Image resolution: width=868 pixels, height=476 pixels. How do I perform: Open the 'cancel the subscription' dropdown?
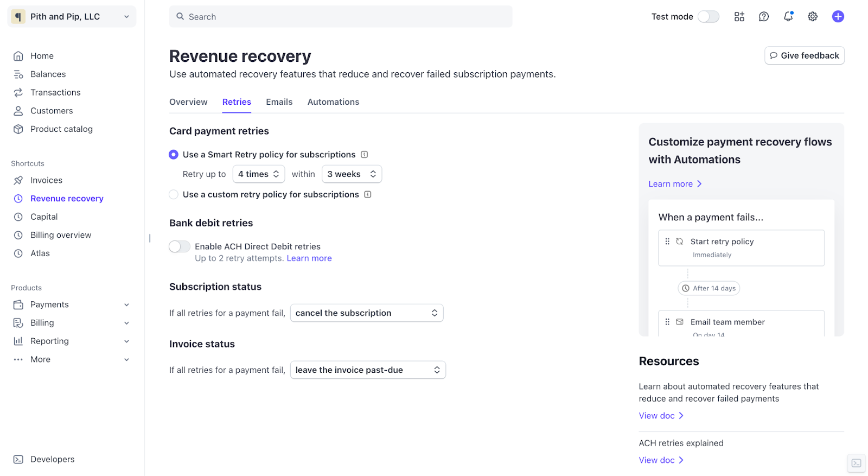[x=367, y=313]
